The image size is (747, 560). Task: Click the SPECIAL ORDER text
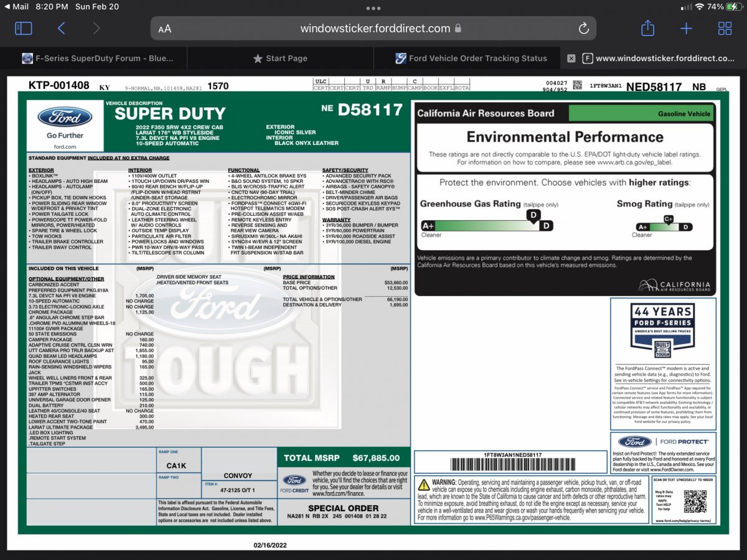click(x=344, y=508)
